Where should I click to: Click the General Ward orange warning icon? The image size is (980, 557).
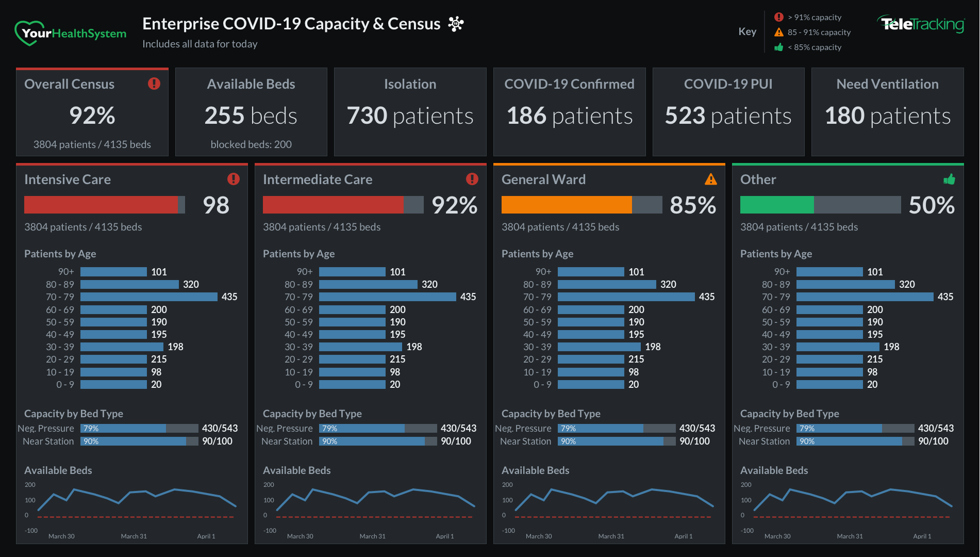click(x=710, y=179)
